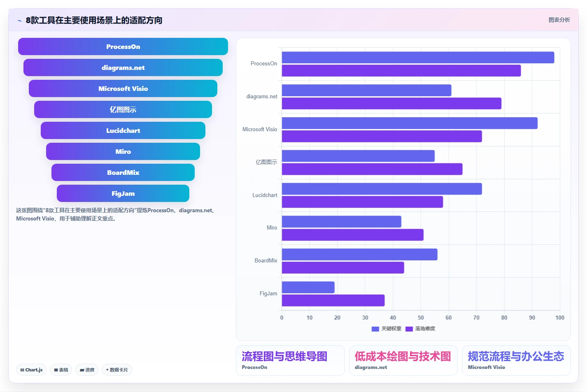The image size is (587, 392).
Task: Click the 关键权重 legend color swatch
Action: coord(375,329)
